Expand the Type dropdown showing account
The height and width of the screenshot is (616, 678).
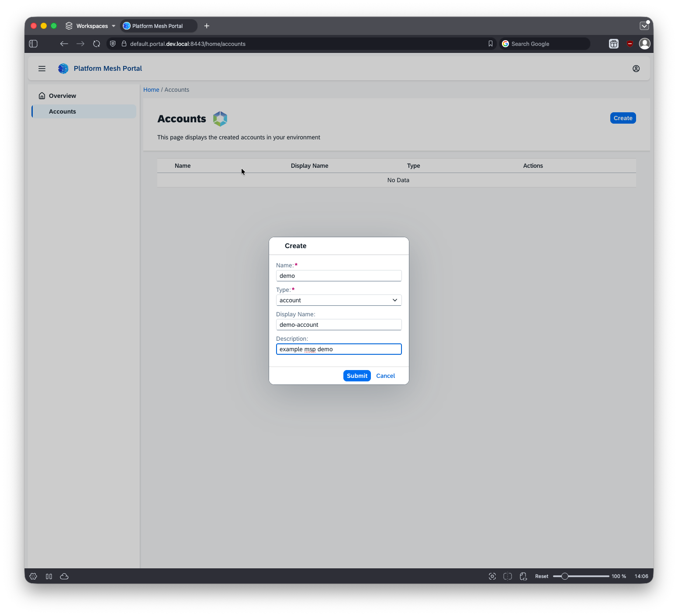pyautogui.click(x=394, y=300)
